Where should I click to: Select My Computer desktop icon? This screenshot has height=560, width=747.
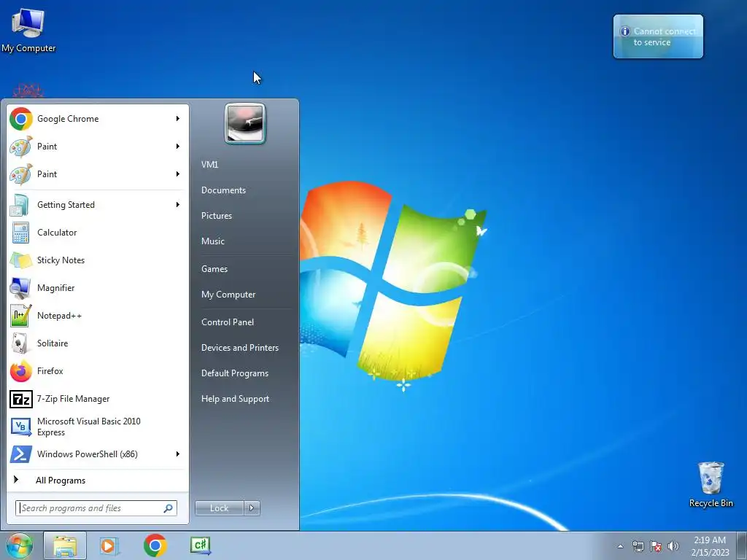(x=28, y=29)
